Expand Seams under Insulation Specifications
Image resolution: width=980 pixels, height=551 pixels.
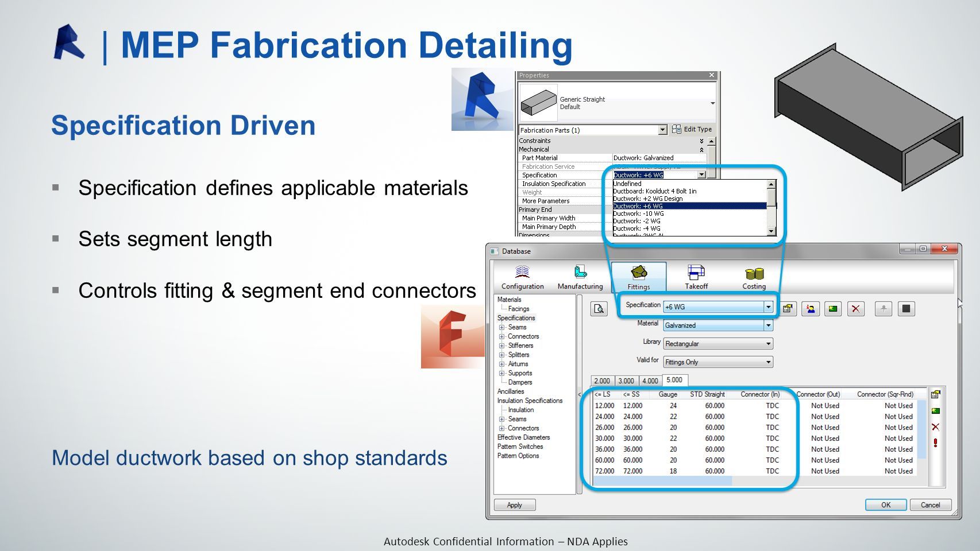(x=501, y=419)
